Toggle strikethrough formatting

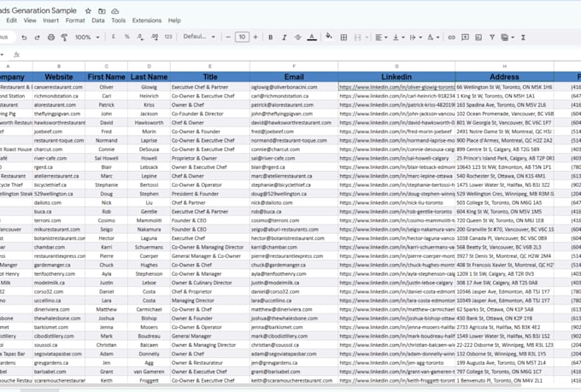click(x=298, y=38)
